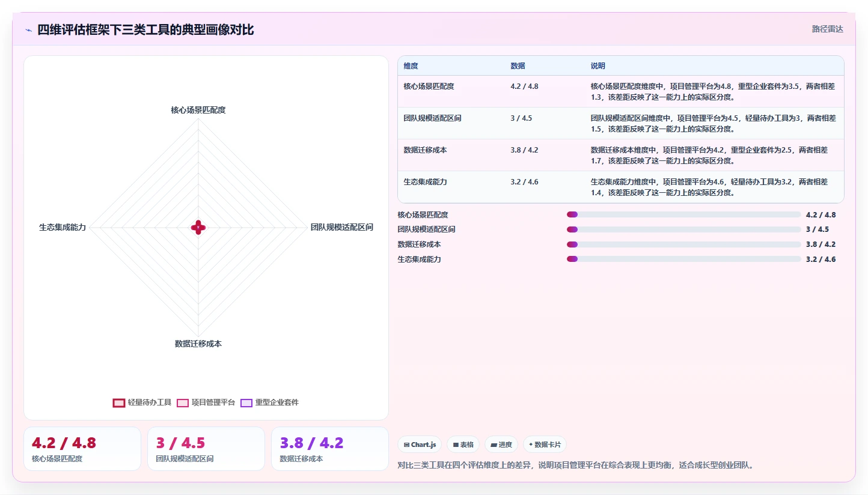This screenshot has height=495, width=868.
Task: Click the 生态集成能力 progress bar
Action: [683, 259]
